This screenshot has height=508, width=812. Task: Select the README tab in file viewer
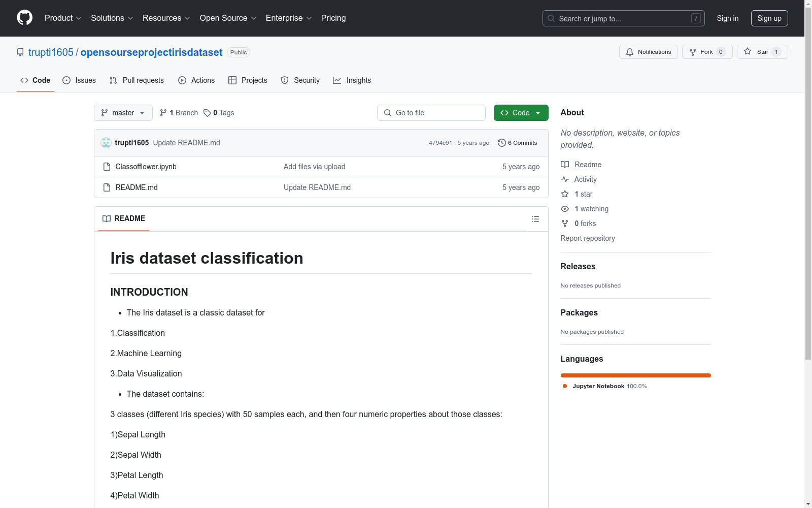point(124,218)
